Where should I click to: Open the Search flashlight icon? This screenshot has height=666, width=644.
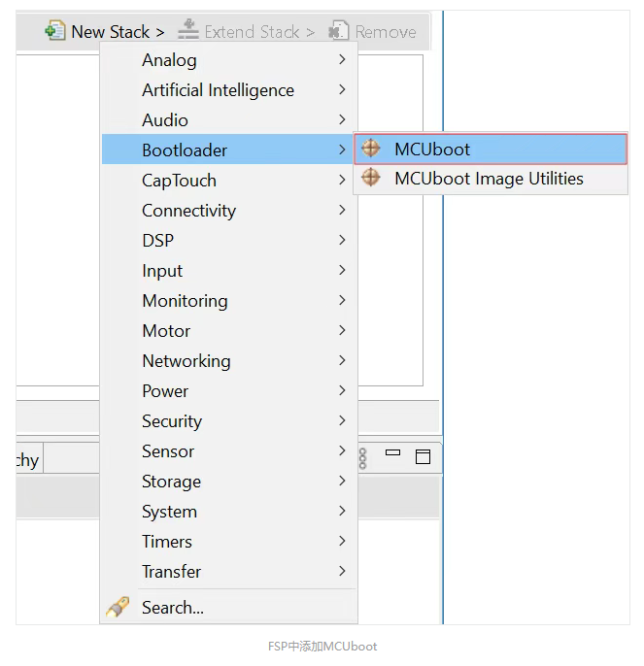pyautogui.click(x=118, y=607)
